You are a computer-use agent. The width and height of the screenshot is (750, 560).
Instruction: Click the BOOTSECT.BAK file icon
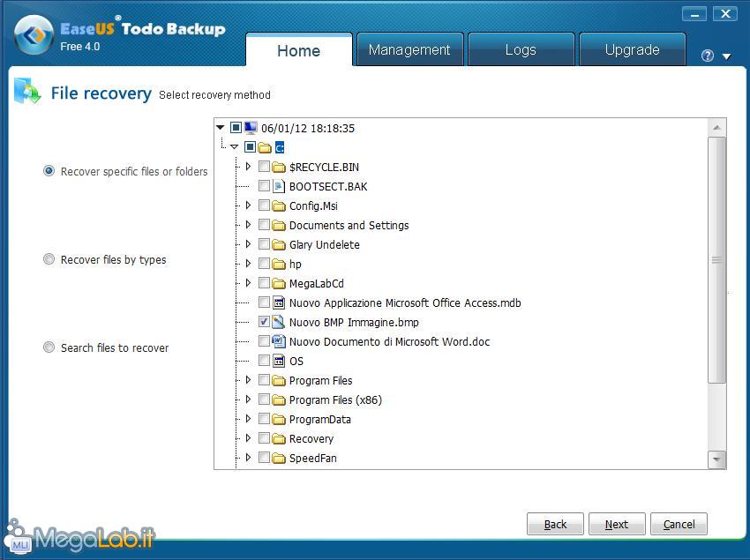(278, 186)
